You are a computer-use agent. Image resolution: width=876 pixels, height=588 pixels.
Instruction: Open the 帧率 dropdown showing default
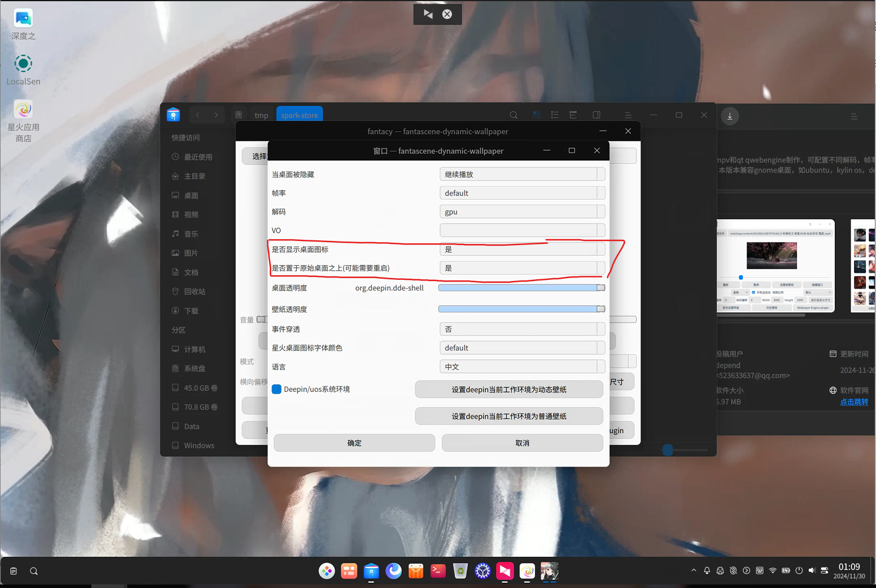522,193
